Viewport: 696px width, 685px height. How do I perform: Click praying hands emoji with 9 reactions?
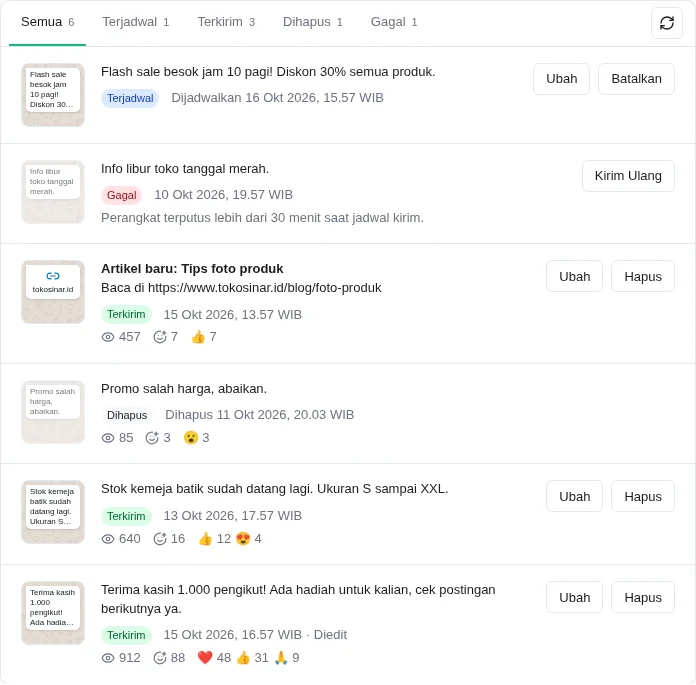(x=281, y=657)
